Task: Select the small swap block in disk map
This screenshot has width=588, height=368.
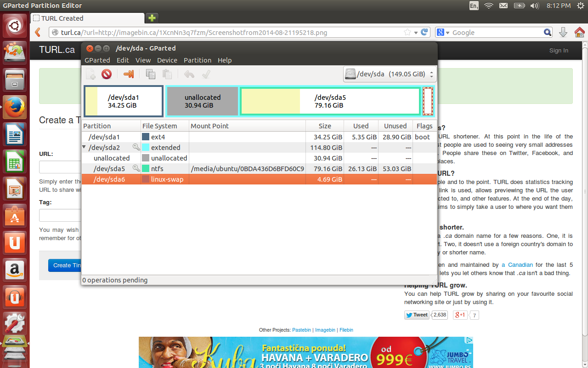Action: [428, 101]
